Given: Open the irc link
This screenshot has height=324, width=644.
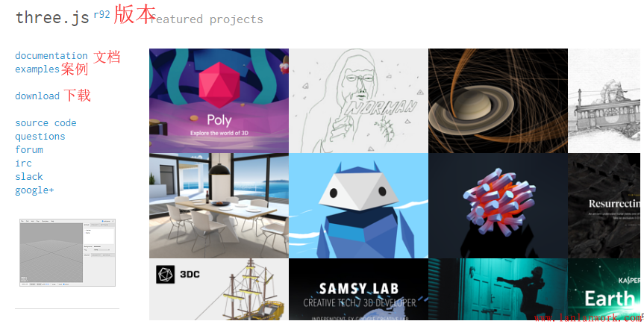Looking at the screenshot, I should point(23,163).
